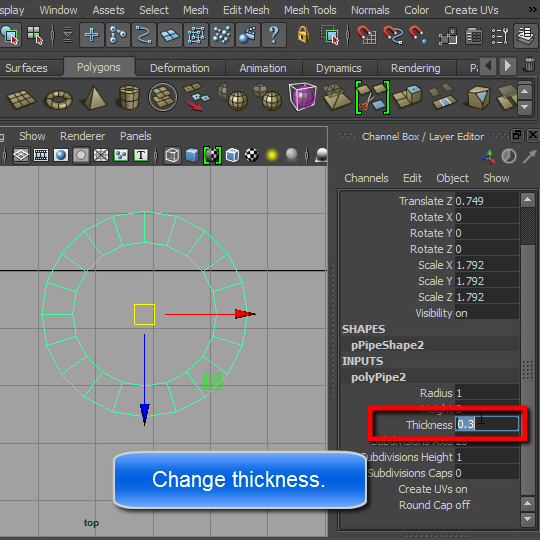Enable snap to points magnet
Screen dimensions: 540x540
tap(418, 35)
